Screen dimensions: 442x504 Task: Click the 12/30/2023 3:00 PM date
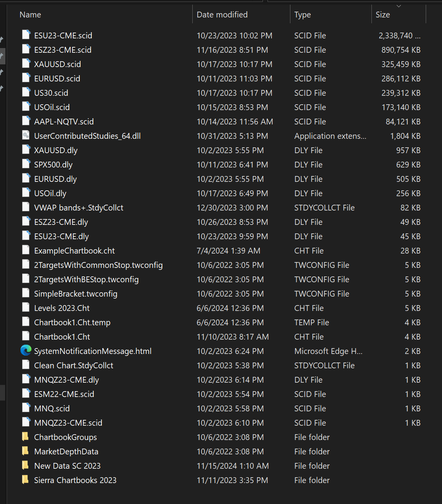[232, 208]
